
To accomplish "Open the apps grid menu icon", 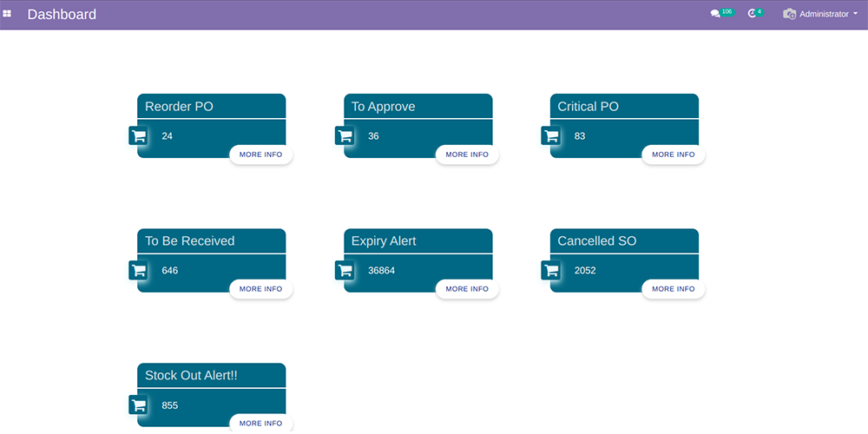I will [7, 14].
